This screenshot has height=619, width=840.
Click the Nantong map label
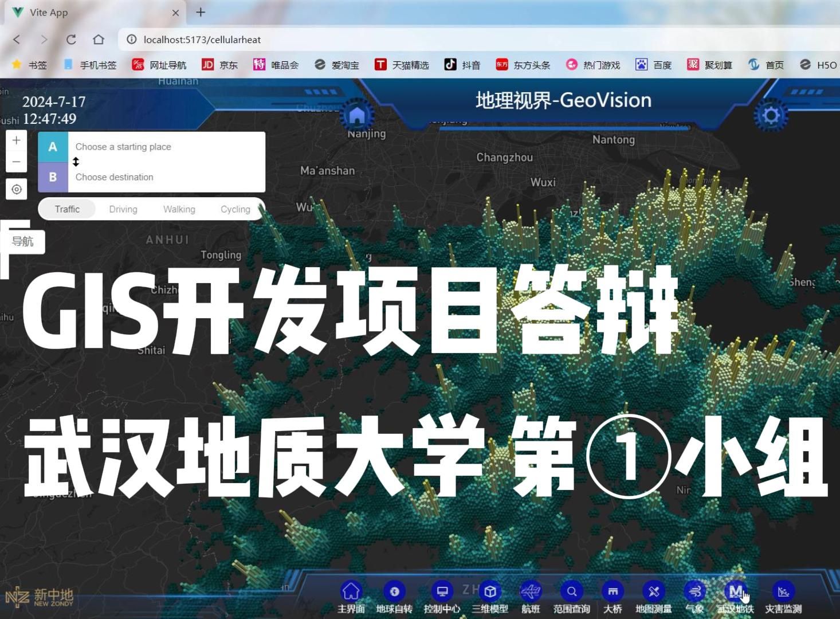tap(614, 139)
